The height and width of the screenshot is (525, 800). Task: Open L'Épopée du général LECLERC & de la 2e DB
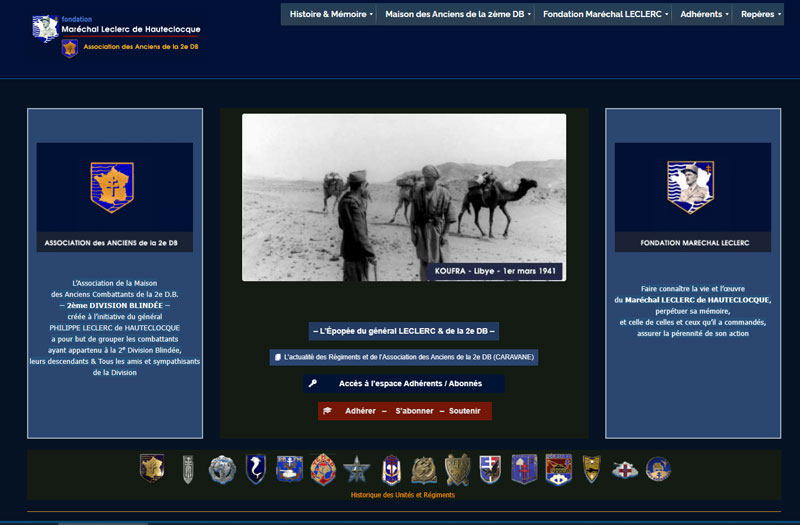tap(404, 331)
